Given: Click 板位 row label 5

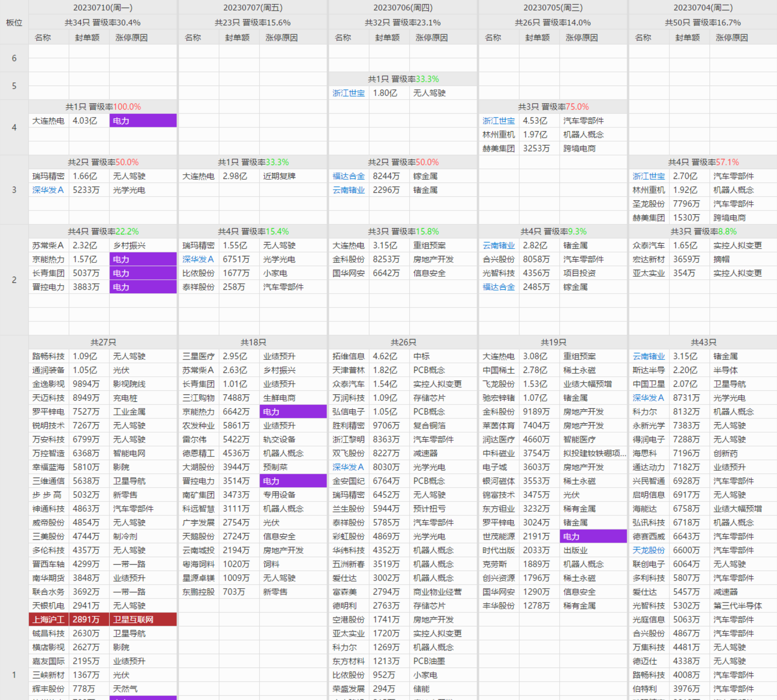Looking at the screenshot, I should [x=14, y=86].
